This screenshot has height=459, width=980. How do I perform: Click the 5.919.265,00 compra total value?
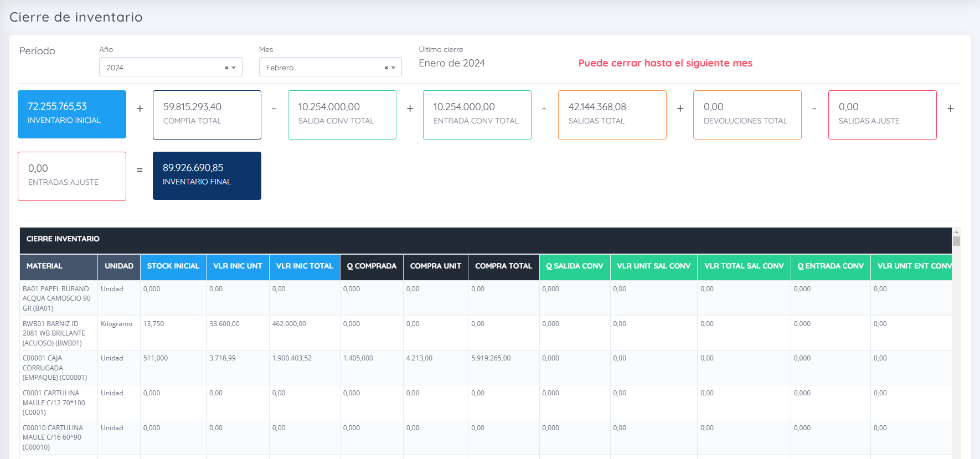point(491,358)
